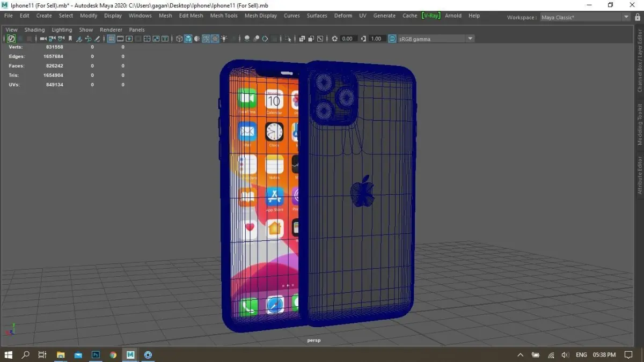Open the Attribute Editor side tab
Screen dimensions: 644x362
click(639, 175)
